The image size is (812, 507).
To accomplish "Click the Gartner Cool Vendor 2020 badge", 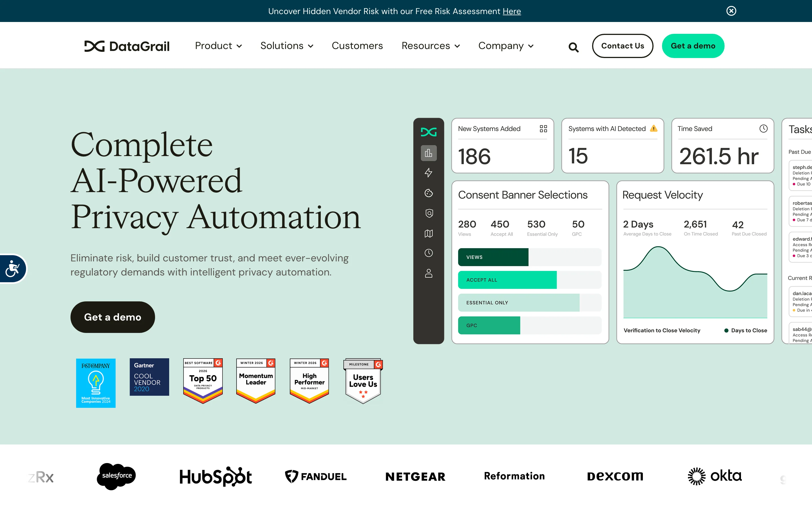I will pyautogui.click(x=149, y=377).
